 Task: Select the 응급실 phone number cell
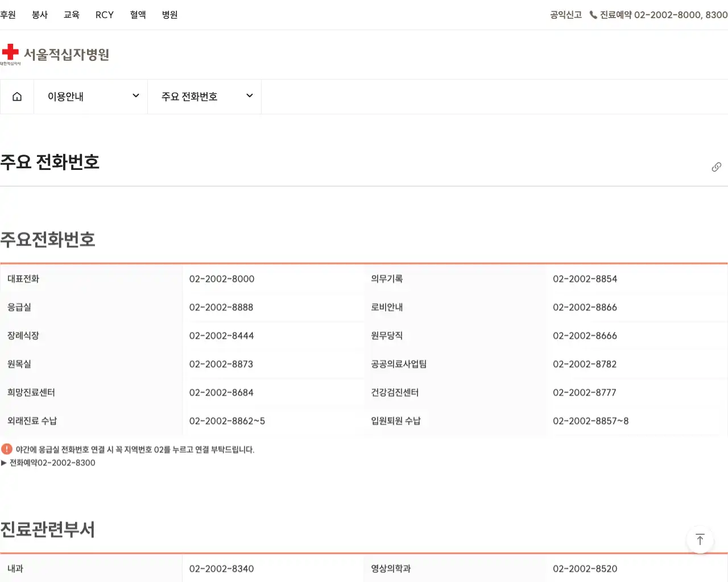[x=221, y=307]
